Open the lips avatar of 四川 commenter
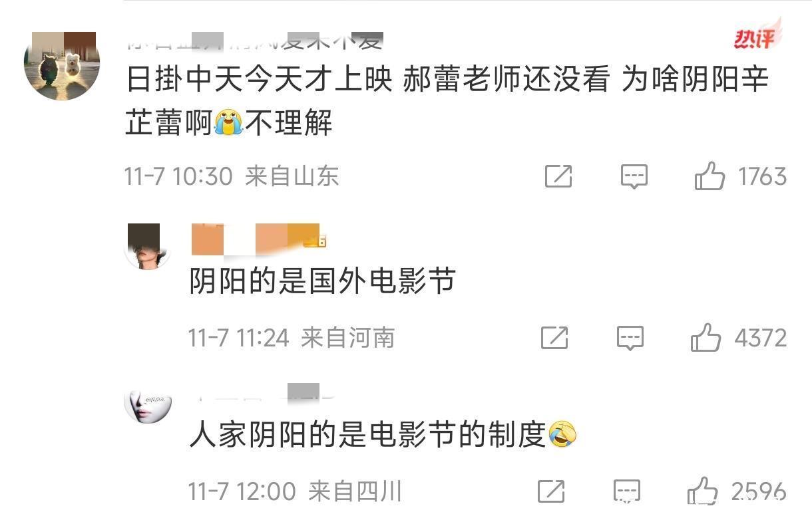The width and height of the screenshot is (812, 522). pos(148,406)
